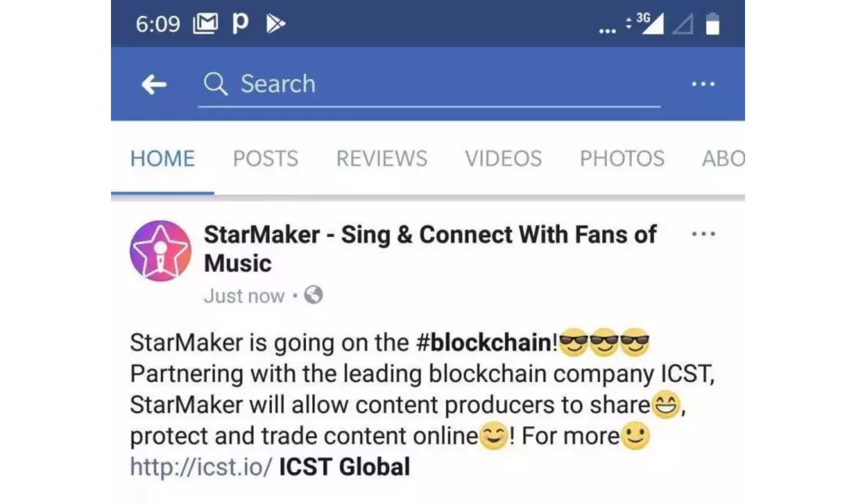The height and width of the screenshot is (504, 856).
Task: Open the #blockchain hashtag link
Action: point(483,342)
